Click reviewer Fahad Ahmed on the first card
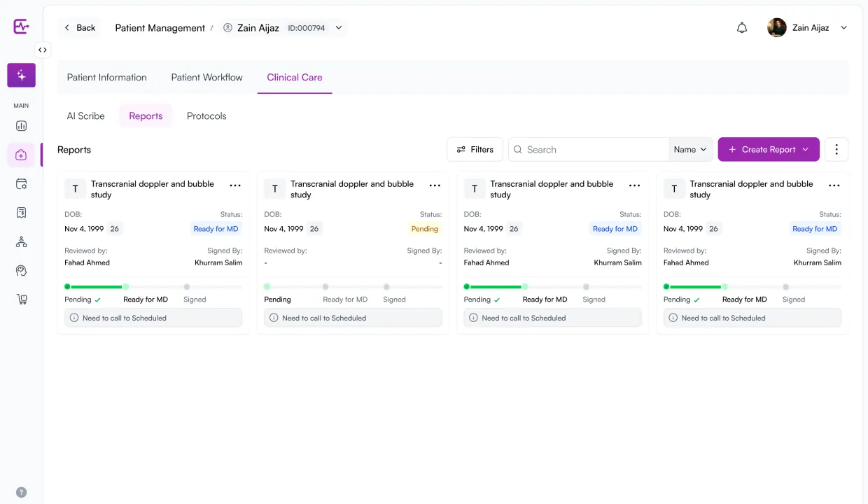Viewport: 868px width, 504px height. pos(87,262)
